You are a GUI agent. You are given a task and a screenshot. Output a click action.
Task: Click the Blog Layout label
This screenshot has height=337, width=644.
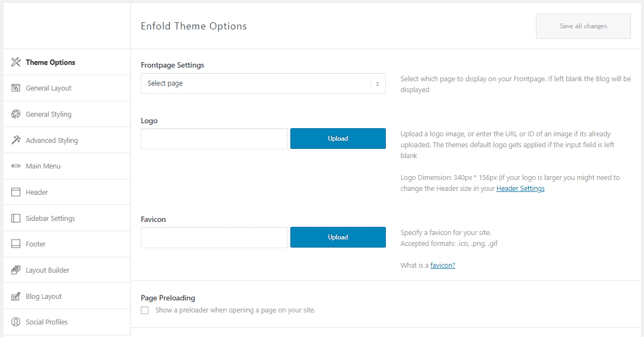(44, 296)
